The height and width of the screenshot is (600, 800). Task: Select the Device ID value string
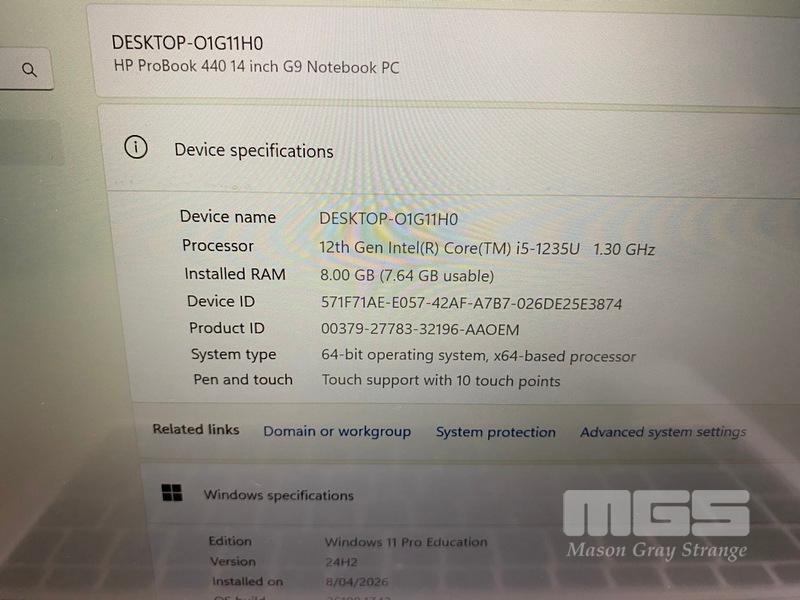pos(471,304)
